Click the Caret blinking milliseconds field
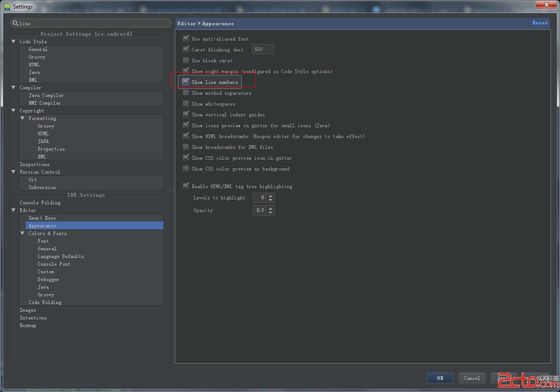The image size is (560, 392). tap(263, 49)
